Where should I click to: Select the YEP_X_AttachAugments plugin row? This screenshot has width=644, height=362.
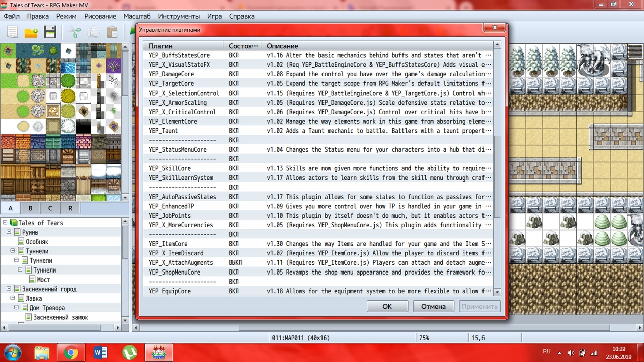(318, 263)
